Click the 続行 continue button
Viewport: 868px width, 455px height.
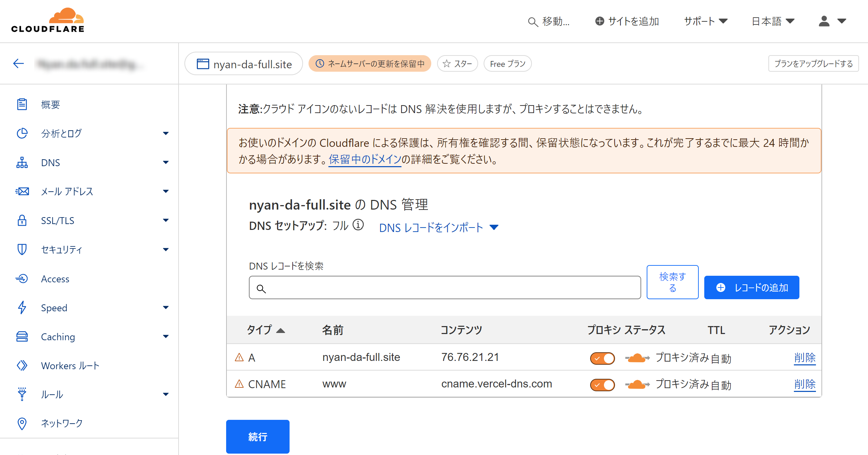258,437
